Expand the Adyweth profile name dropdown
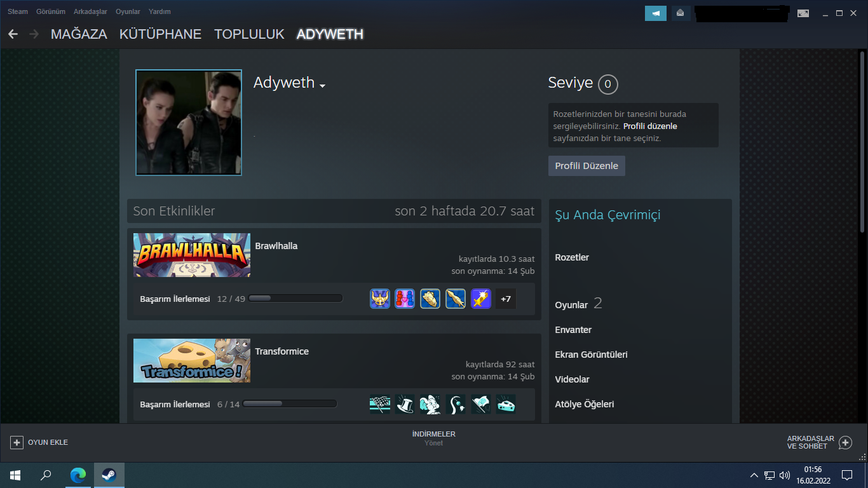Screen dimensions: 868x488 tap(322, 86)
